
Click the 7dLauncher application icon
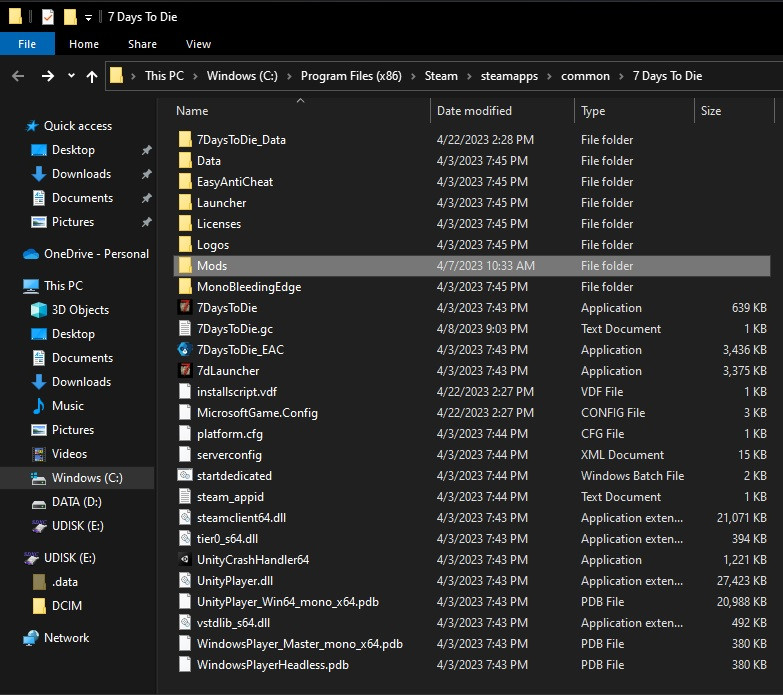point(185,370)
